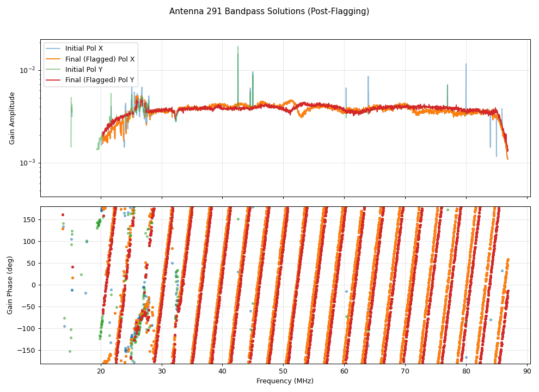Select the 'Final (Flagged) Pol Y' legend text

100,80
